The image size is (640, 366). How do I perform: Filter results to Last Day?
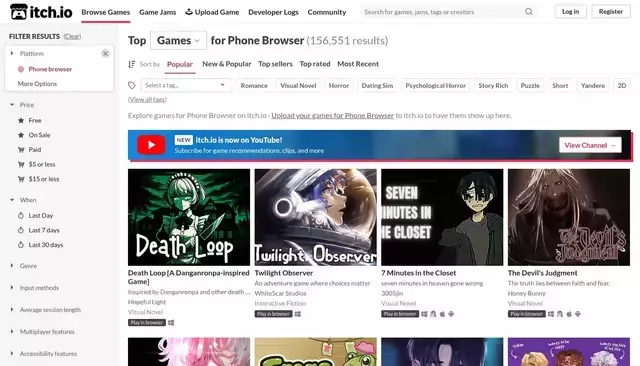(41, 215)
